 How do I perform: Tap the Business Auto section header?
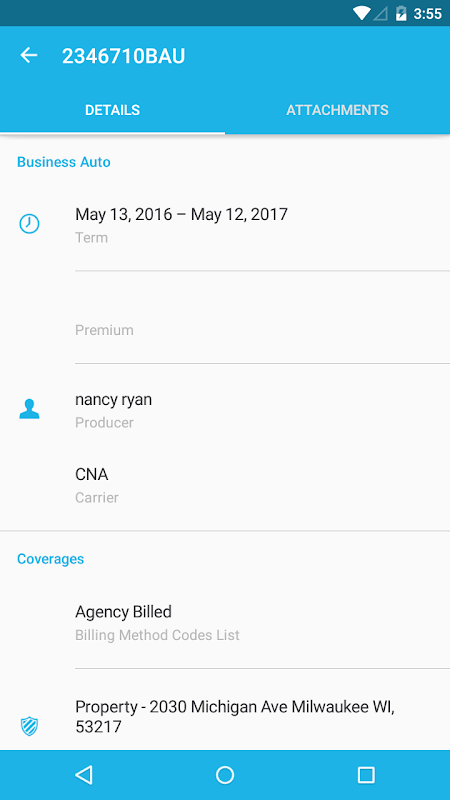click(x=64, y=162)
